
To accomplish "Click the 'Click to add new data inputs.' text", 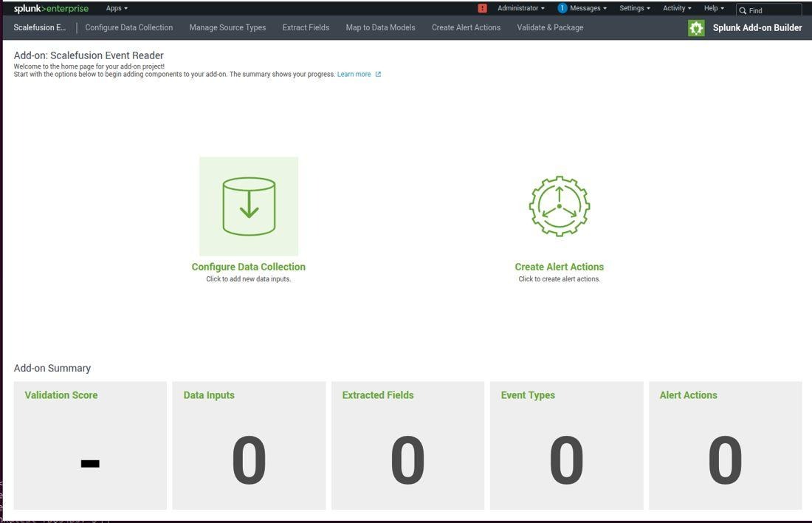I will 249,279.
